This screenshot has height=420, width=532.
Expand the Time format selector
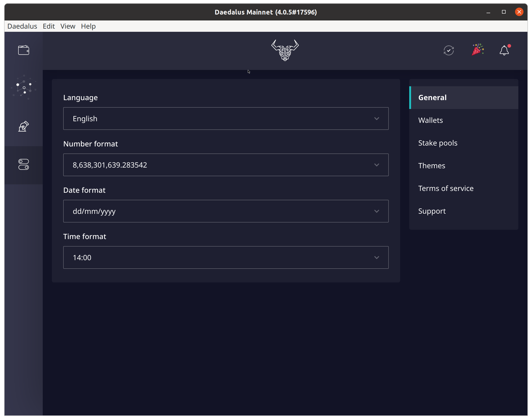[x=226, y=257]
